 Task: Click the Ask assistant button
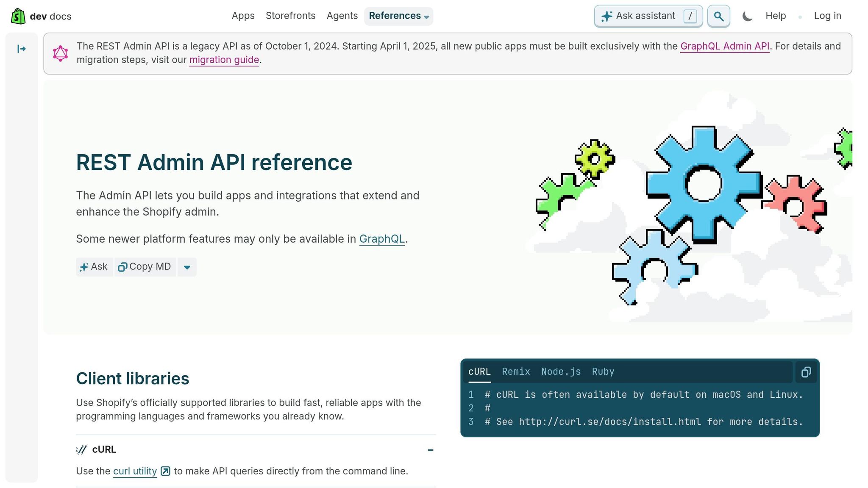tap(648, 16)
